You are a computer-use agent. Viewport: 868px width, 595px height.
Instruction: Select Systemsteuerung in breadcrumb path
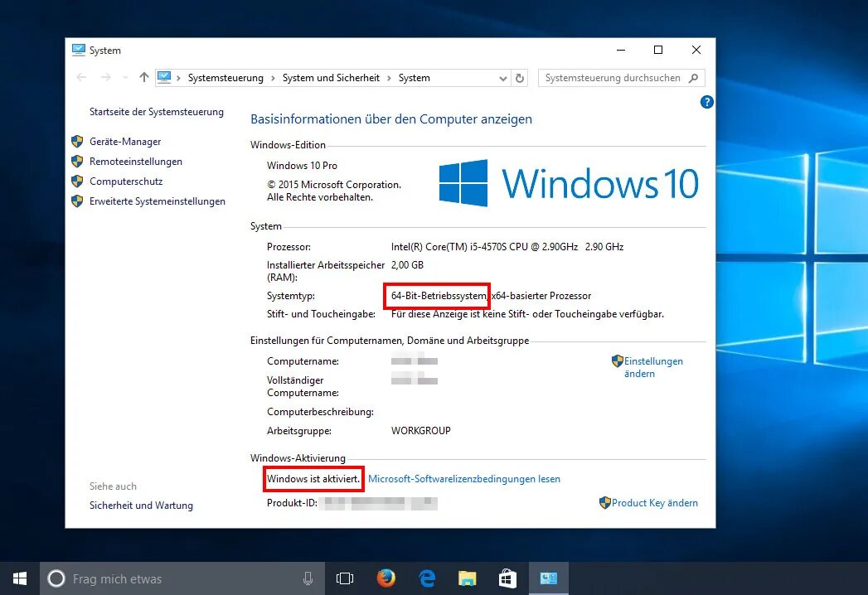pyautogui.click(x=225, y=78)
